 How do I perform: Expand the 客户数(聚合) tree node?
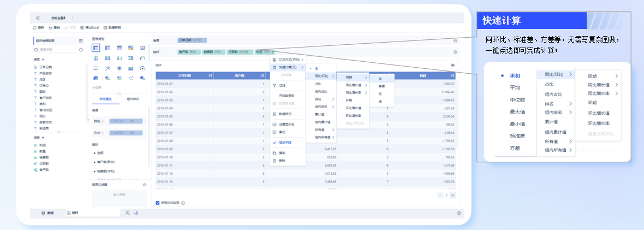[x=96, y=162]
